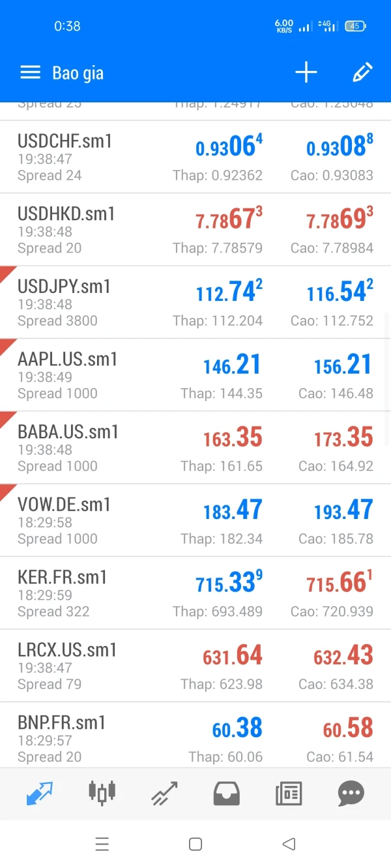Tap the plus icon to add symbol
Viewport: 391px width, 868px height.
point(306,73)
